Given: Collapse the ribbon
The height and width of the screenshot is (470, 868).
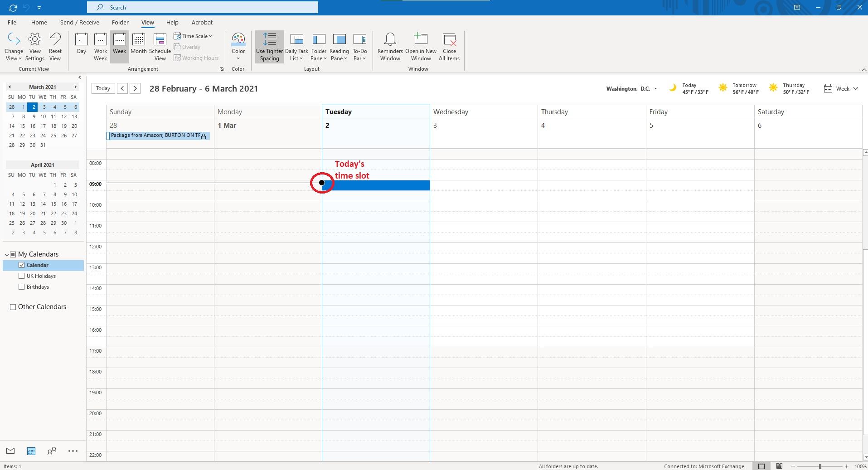Looking at the screenshot, I should click(863, 69).
